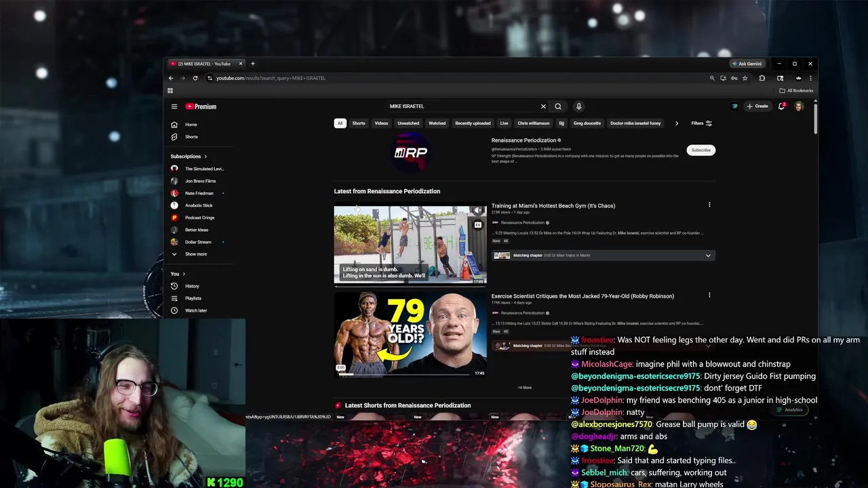This screenshot has width=868, height=488.
Task: Select the Recently uploaded filter chip
Action: tap(473, 123)
